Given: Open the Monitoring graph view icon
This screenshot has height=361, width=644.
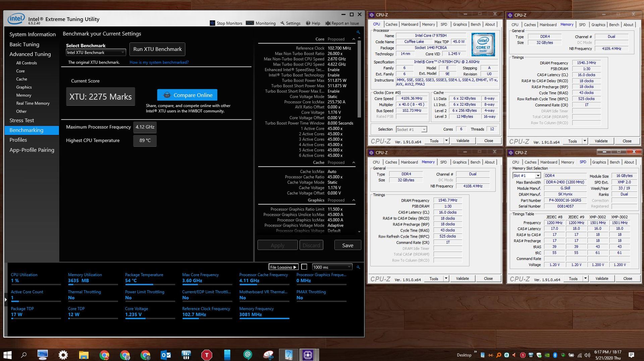Looking at the screenshot, I should tap(250, 23).
